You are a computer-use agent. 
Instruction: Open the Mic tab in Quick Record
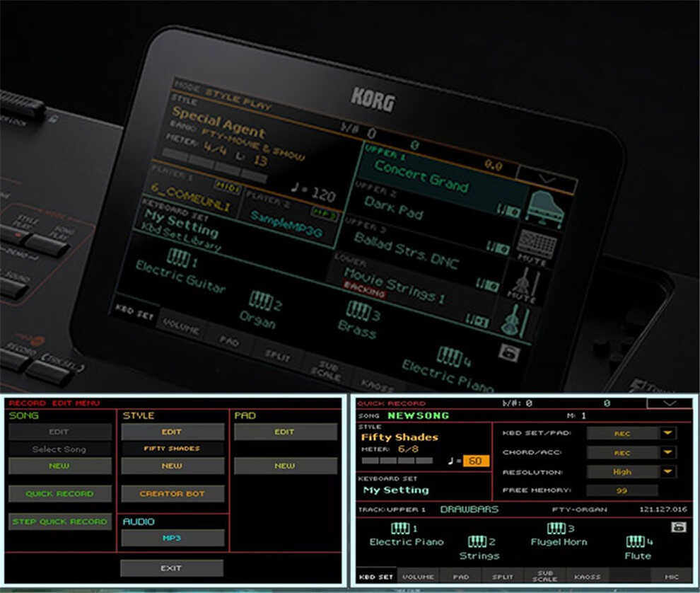(x=672, y=577)
